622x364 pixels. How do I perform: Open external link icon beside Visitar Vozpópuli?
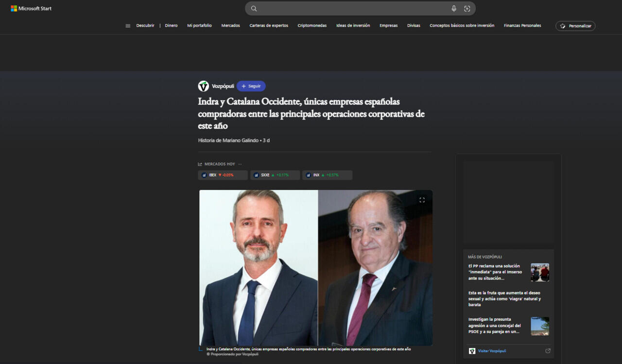point(548,351)
